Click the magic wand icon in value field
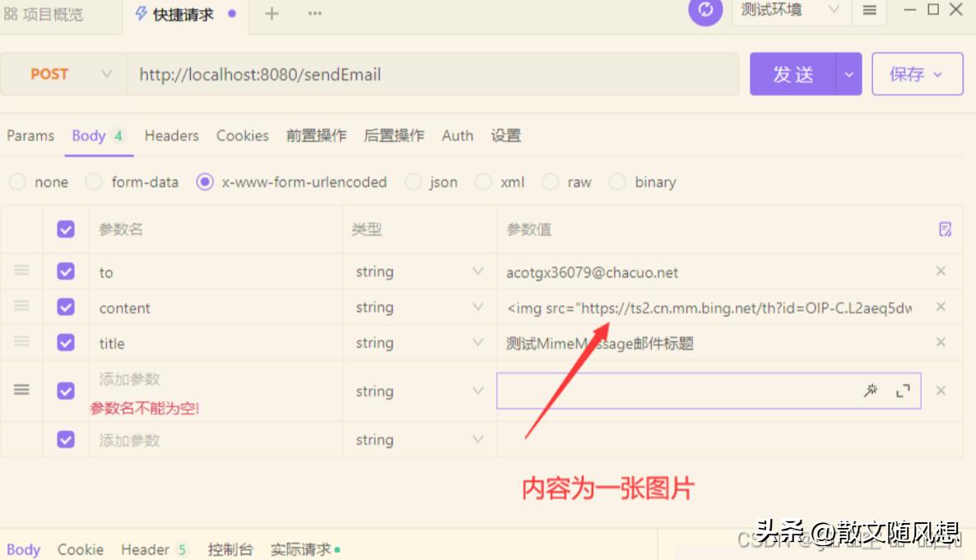This screenshot has height=560, width=976. click(x=871, y=391)
